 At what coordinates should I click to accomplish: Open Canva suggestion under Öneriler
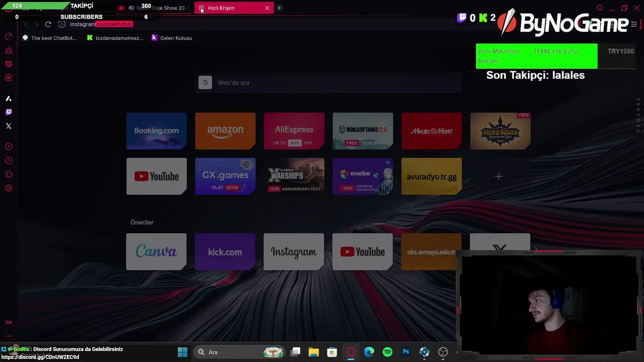pos(156,251)
